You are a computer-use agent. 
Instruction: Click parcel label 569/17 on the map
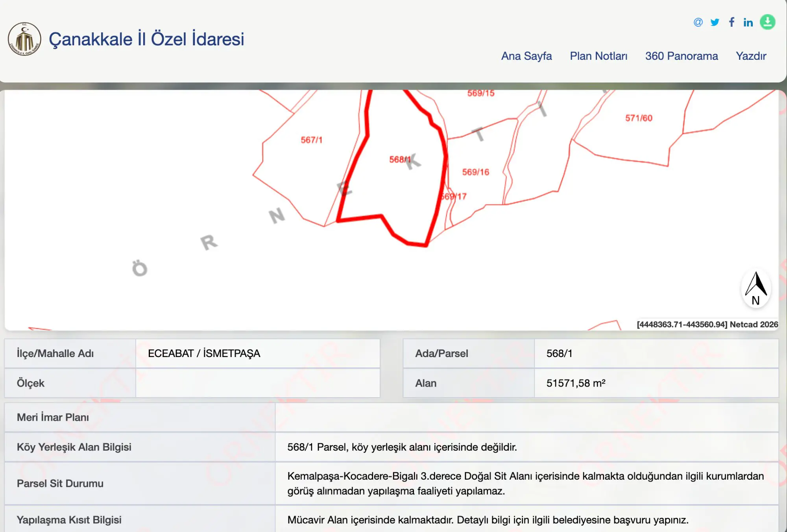click(453, 196)
